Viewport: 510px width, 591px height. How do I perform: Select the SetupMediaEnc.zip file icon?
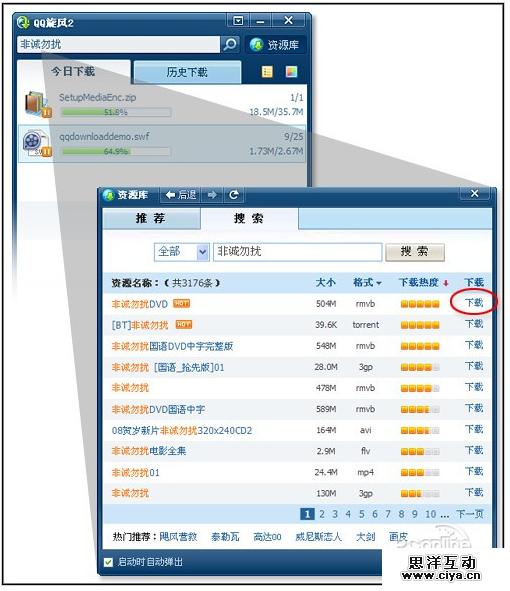37,104
